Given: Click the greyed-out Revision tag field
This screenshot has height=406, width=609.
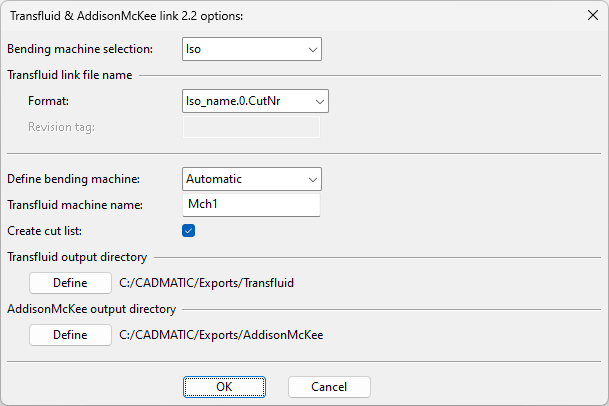Looking at the screenshot, I should pos(251,127).
